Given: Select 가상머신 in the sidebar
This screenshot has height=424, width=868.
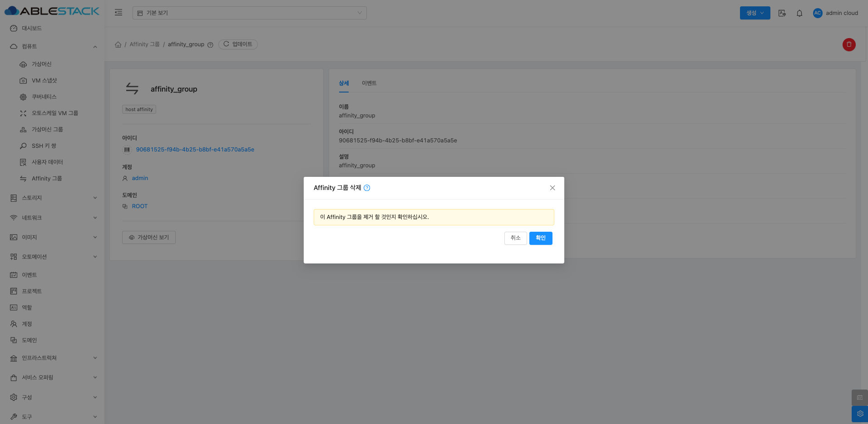Looking at the screenshot, I should pyautogui.click(x=41, y=64).
